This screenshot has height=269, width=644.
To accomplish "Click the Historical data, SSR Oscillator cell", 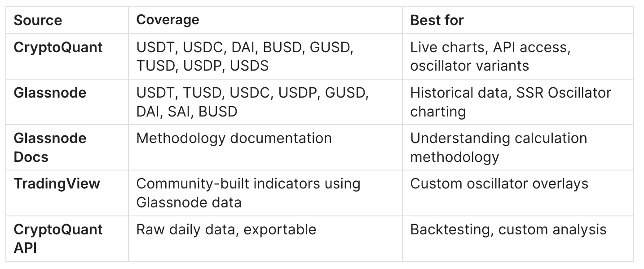I will [x=510, y=102].
